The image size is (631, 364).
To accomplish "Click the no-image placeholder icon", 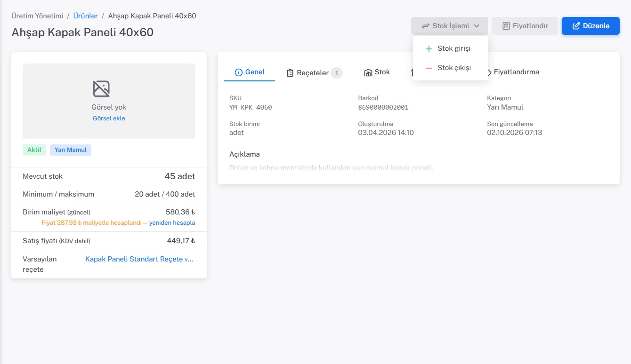I will pyautogui.click(x=101, y=89).
